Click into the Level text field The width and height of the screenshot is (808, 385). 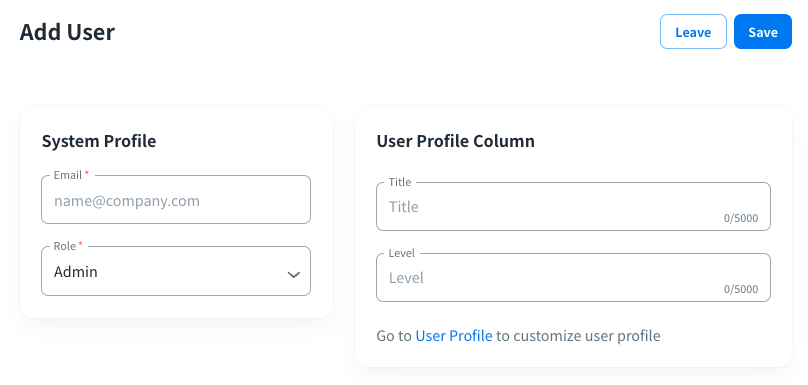tap(574, 278)
